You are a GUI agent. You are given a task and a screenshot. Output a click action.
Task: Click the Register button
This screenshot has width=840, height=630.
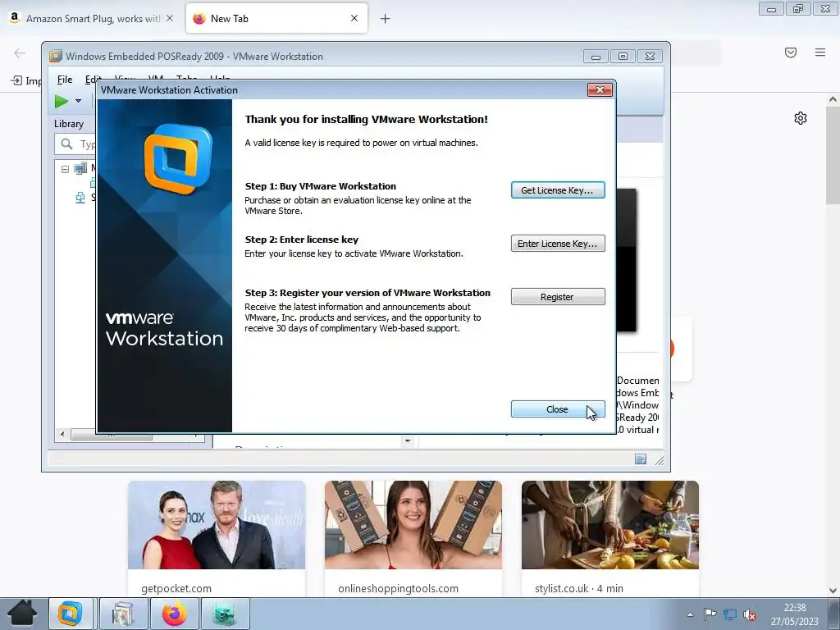558,297
